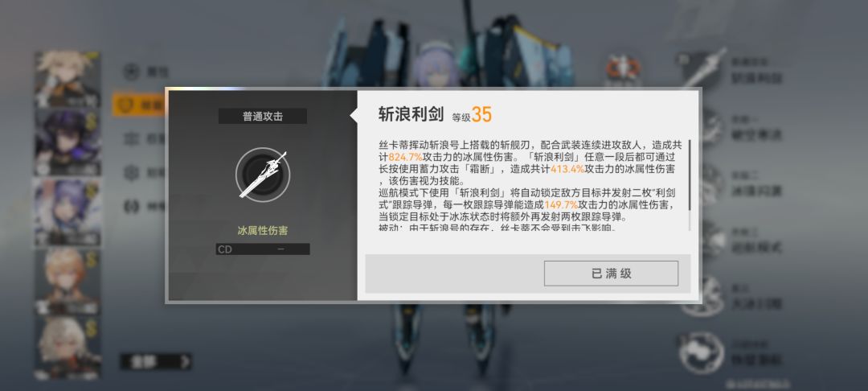Select the blonde character portrait at top
The width and height of the screenshot is (868, 391).
[67, 79]
